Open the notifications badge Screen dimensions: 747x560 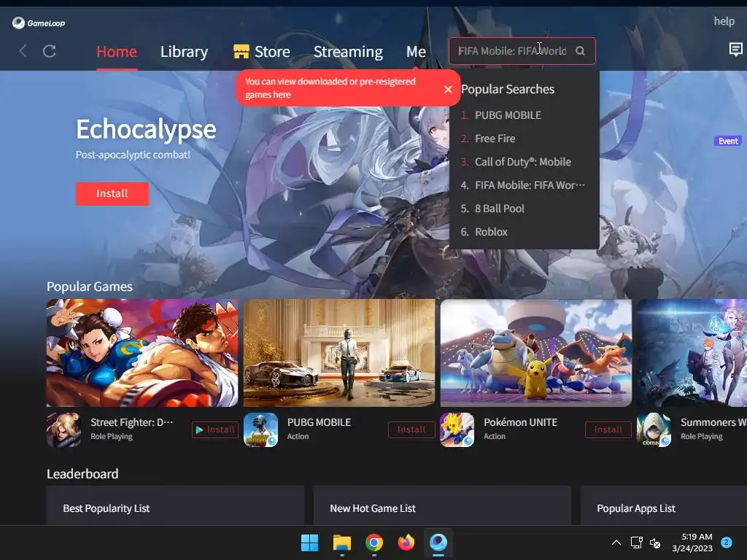(726, 542)
